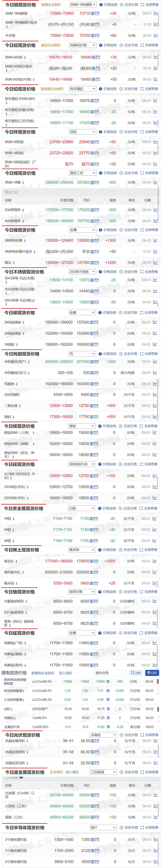Image resolution: width=162 pixels, height=868 pixels.
Task: Click email subscribe icon in 平水铜 row
Action: click(x=98, y=35)
